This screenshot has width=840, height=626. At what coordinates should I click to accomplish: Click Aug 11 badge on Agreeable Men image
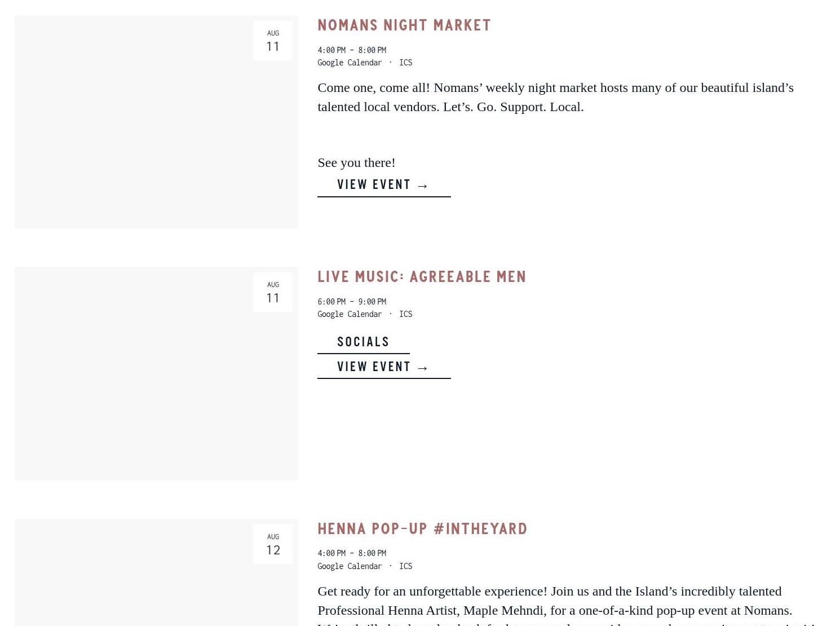pos(273,292)
